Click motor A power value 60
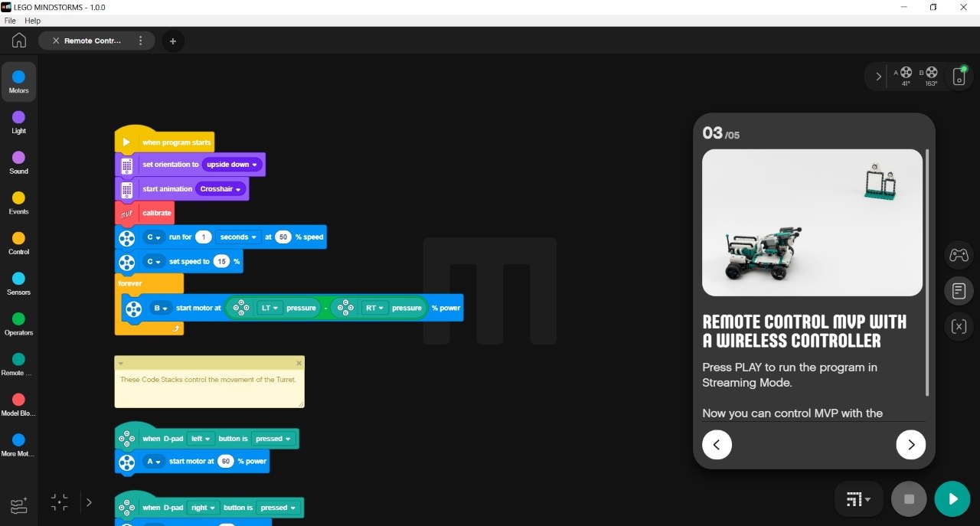The image size is (980, 526). 226,462
